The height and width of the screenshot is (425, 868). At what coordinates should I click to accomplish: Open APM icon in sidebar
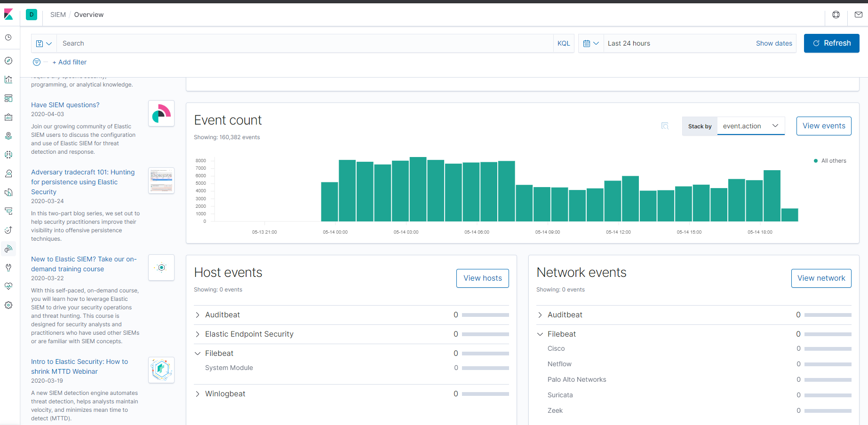click(8, 211)
